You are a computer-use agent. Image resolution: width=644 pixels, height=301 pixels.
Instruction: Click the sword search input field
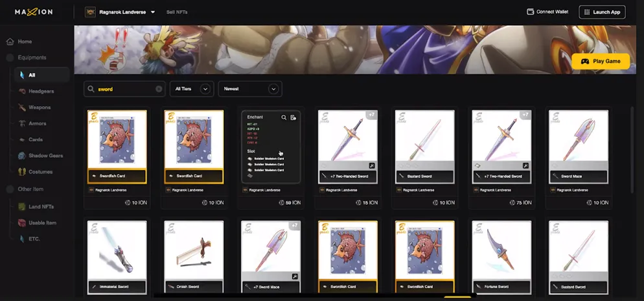[x=124, y=89]
